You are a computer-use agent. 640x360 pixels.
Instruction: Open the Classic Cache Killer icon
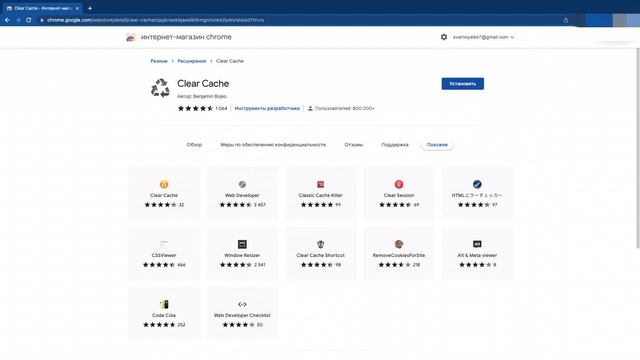tap(320, 184)
